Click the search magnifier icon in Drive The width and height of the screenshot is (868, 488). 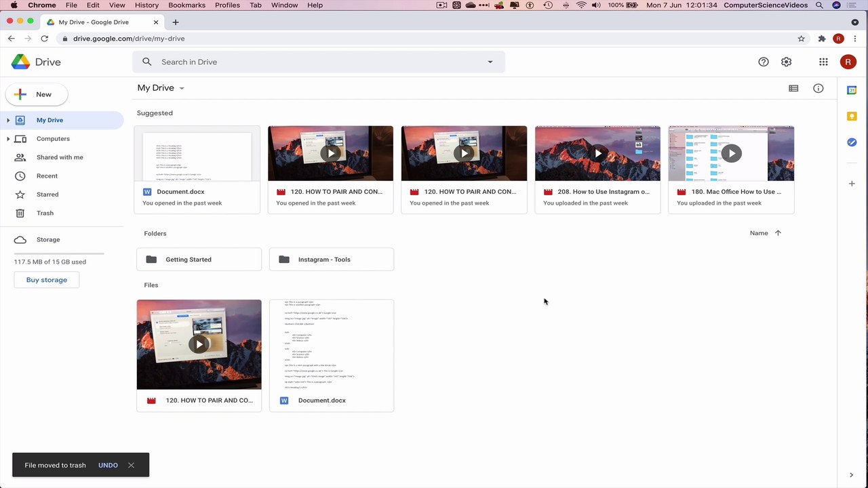pos(147,62)
